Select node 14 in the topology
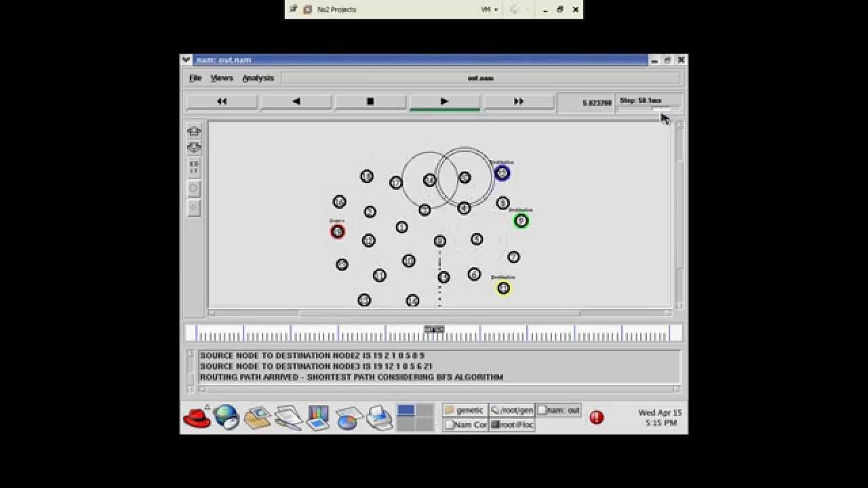 [412, 300]
